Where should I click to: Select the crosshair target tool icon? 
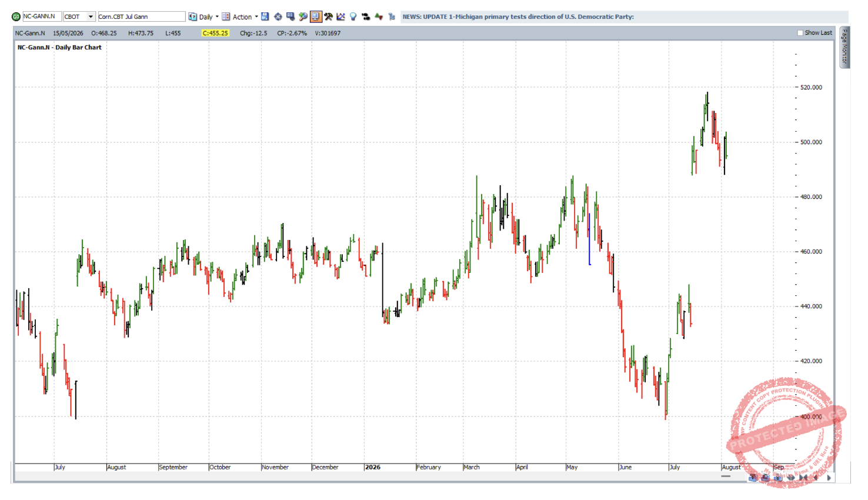coord(278,16)
